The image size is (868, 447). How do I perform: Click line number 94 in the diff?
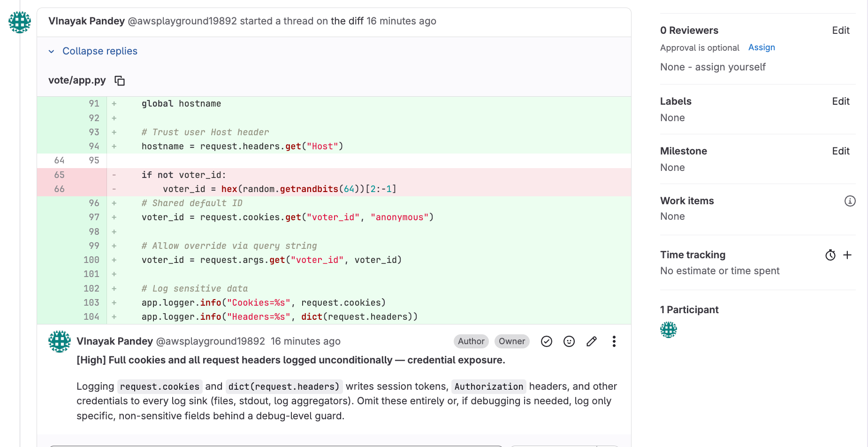point(94,146)
